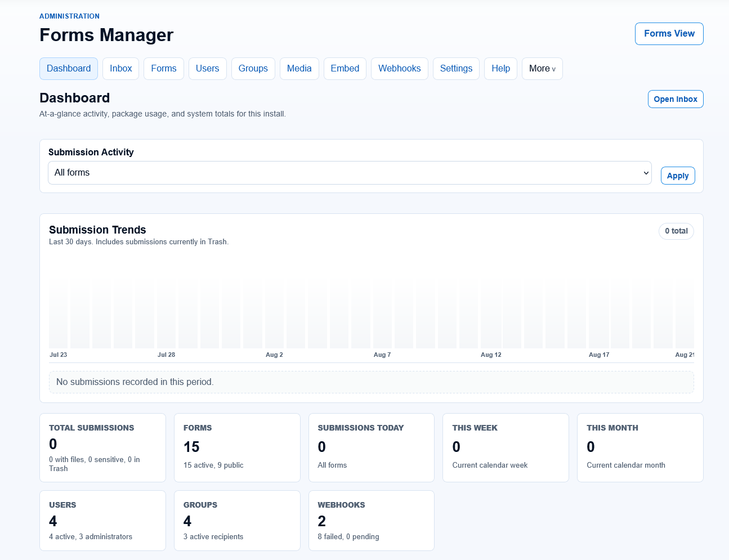The image size is (729, 560).
Task: Click the Forms stat card showing 15
Action: [237, 448]
